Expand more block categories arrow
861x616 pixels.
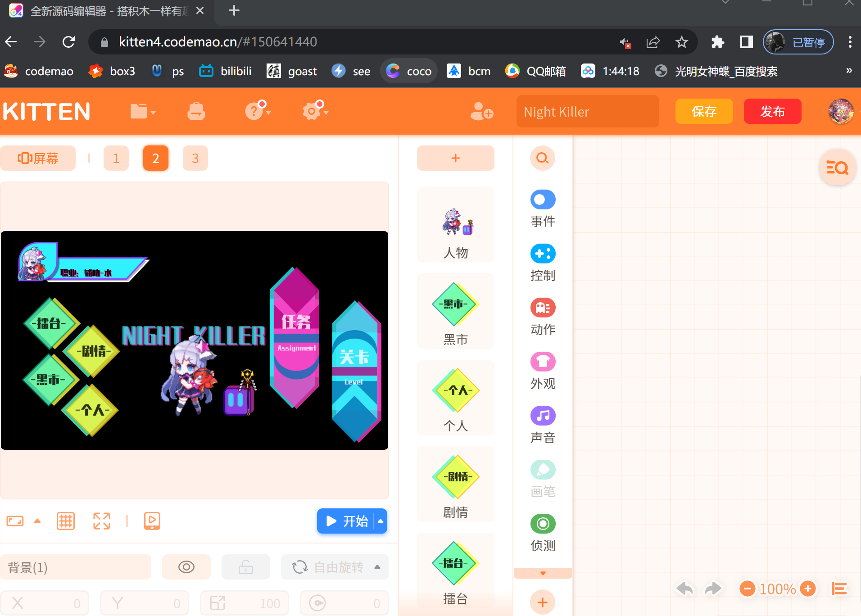pyautogui.click(x=543, y=573)
